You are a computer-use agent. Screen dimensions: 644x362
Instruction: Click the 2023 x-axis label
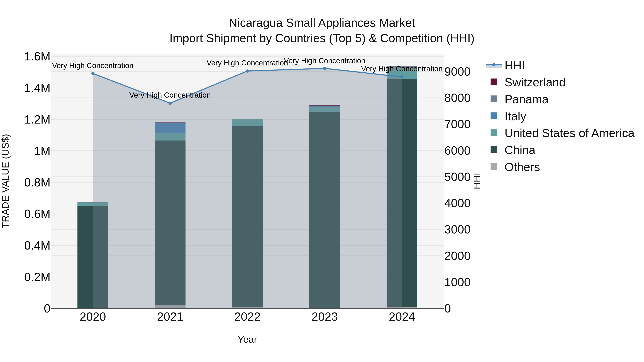325,317
